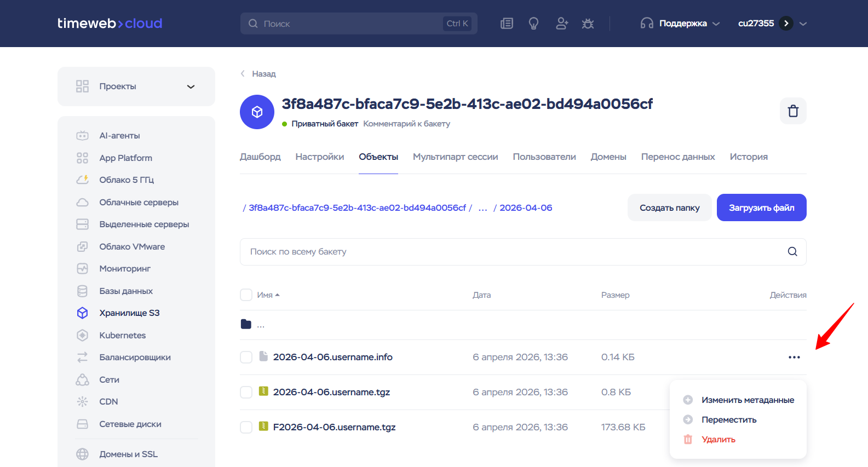Viewport: 868px width, 467px height.
Task: Click the add user icon in header
Action: (x=562, y=24)
